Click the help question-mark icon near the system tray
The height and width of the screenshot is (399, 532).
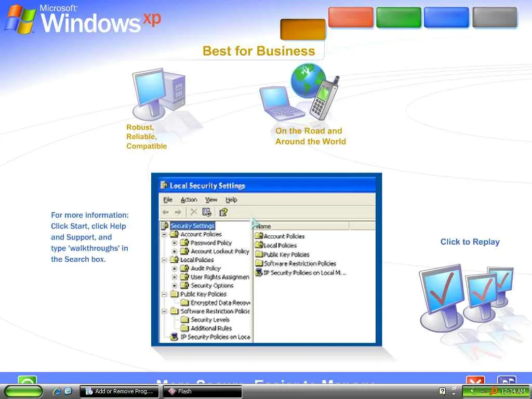coord(442,391)
